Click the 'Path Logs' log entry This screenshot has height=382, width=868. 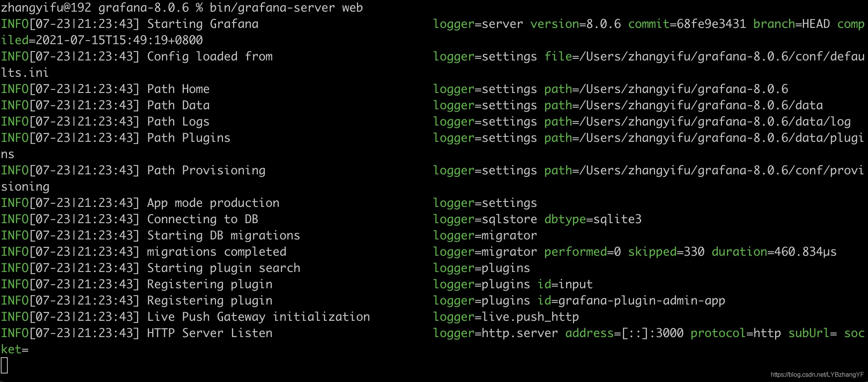point(178,122)
